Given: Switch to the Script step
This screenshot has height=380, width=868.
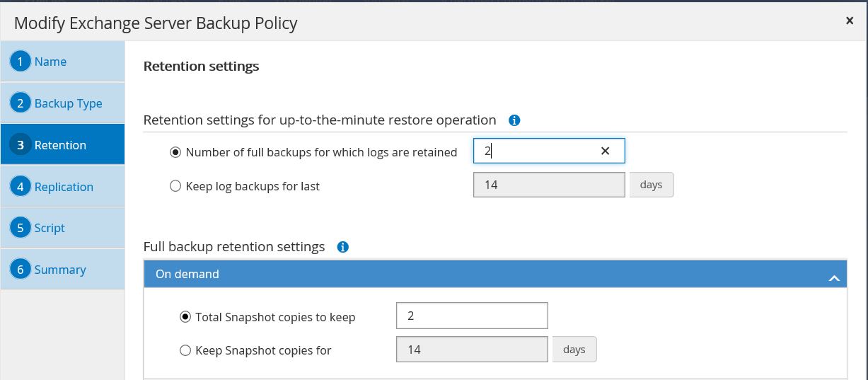Looking at the screenshot, I should tap(50, 228).
